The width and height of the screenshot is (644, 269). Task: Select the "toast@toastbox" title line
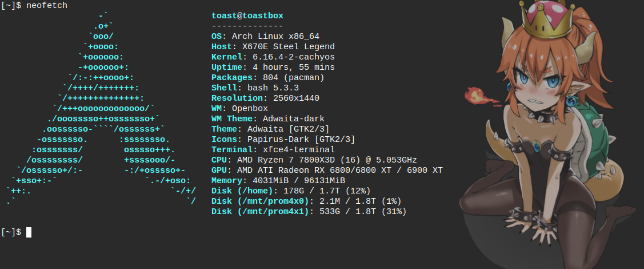[247, 16]
